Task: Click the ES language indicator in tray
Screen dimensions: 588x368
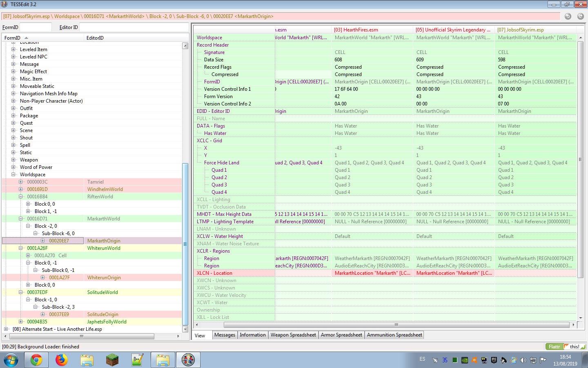Action: click(x=422, y=359)
